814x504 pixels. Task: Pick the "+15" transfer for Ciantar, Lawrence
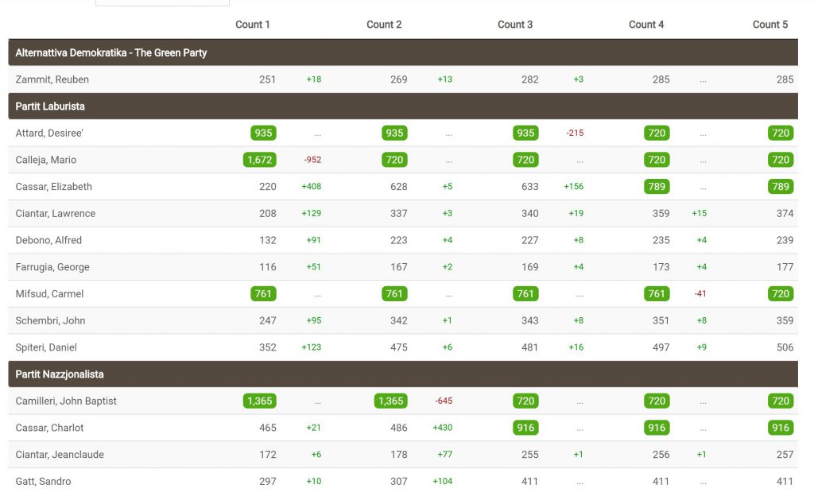coord(700,213)
